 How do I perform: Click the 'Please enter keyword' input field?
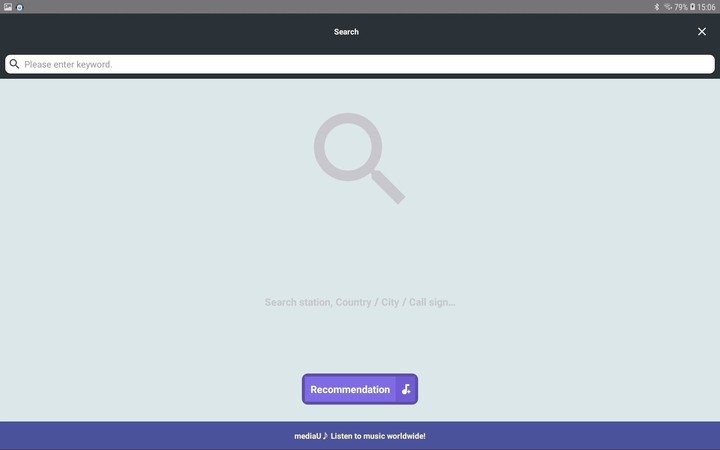coord(360,64)
